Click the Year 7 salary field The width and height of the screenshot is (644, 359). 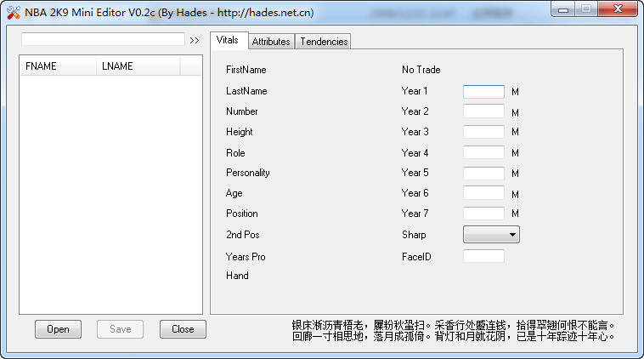tap(483, 213)
